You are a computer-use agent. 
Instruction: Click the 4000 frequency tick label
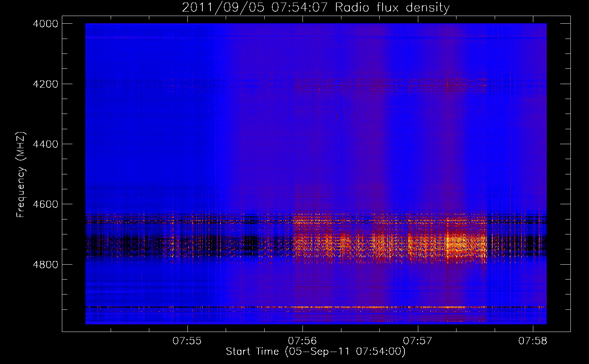[x=46, y=24]
